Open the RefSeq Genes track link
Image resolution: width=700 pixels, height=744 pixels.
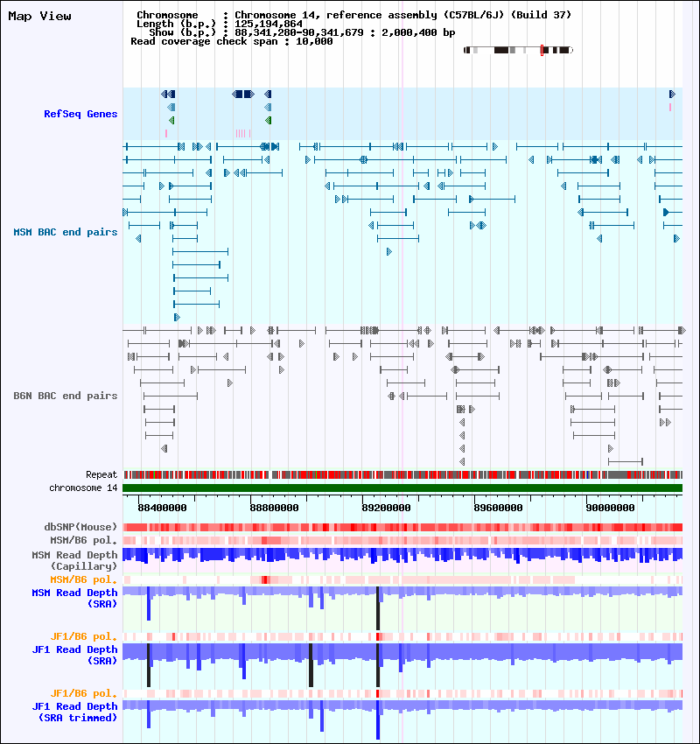pos(80,114)
